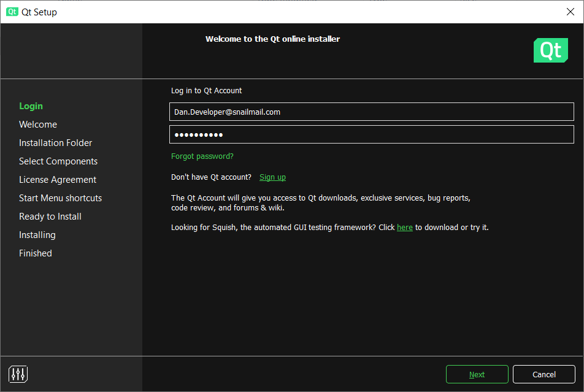Select the Welcome step in the sidebar

[x=38, y=124]
